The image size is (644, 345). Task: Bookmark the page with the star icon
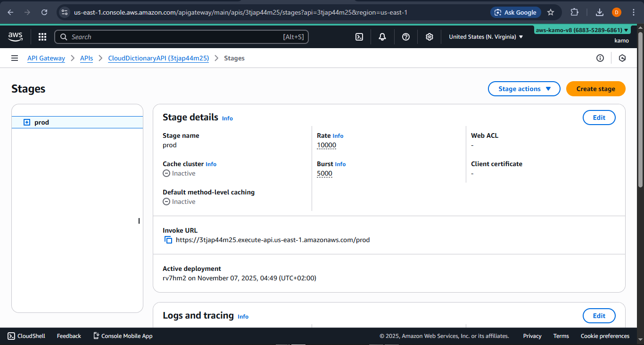pyautogui.click(x=551, y=12)
